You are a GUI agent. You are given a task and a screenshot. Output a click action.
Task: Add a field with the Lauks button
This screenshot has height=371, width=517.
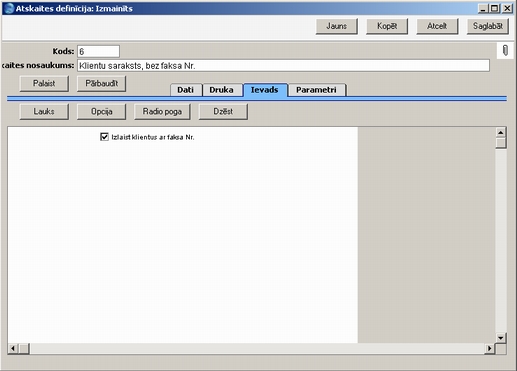[x=44, y=111]
